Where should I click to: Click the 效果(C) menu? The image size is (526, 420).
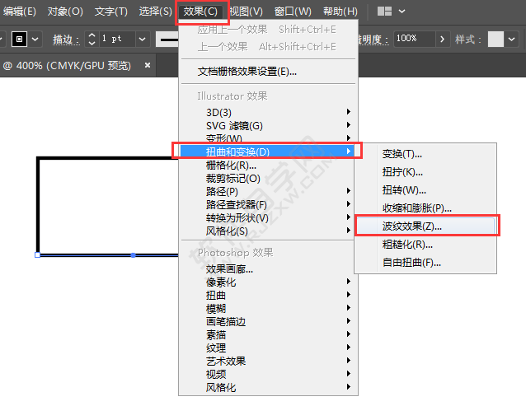tap(200, 12)
